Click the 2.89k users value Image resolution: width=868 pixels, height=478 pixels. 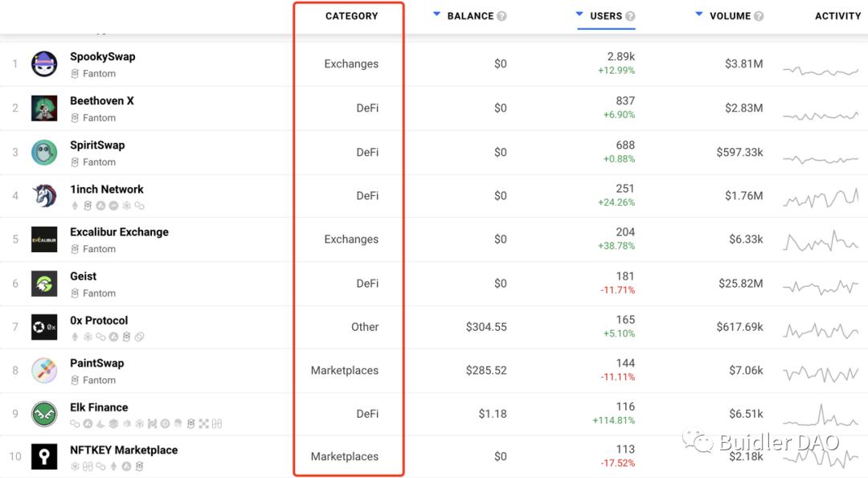tap(621, 56)
